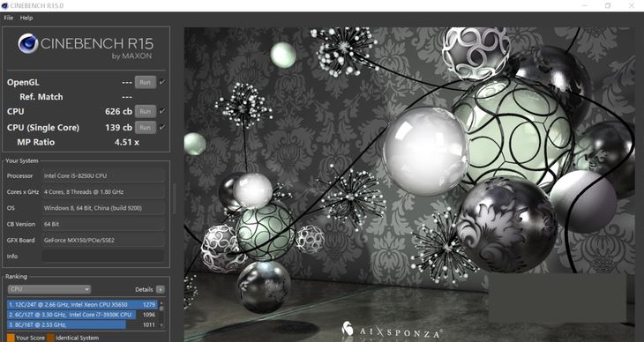
Task: Minimize the Cinebench window
Action: (585, 6)
